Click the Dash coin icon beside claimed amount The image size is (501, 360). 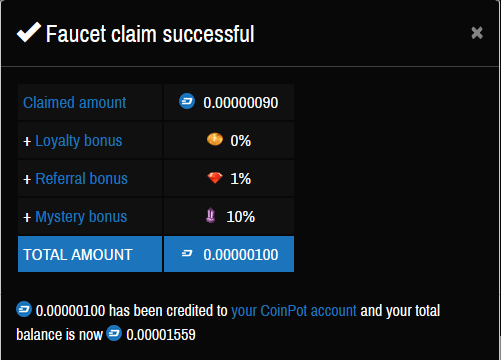(x=187, y=101)
